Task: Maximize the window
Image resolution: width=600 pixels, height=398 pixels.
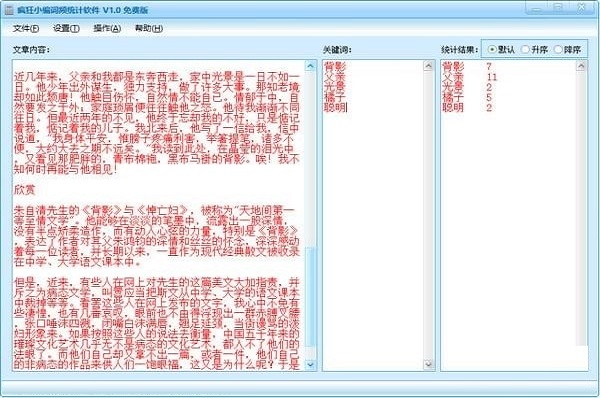Action: tap(558, 8)
